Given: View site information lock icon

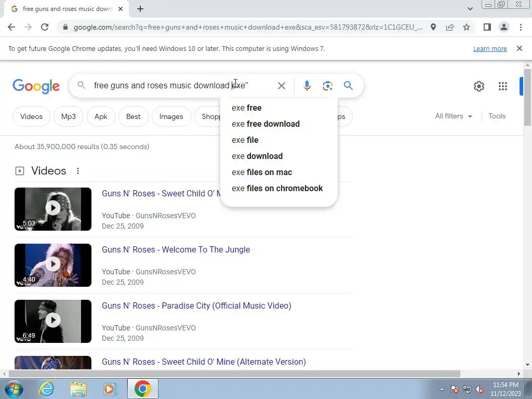Looking at the screenshot, I should tap(65, 27).
